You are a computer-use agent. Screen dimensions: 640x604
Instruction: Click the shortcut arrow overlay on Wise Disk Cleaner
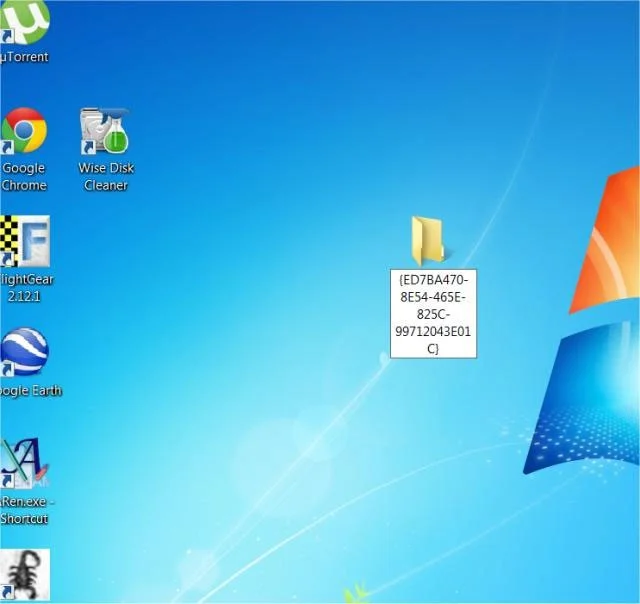88,148
